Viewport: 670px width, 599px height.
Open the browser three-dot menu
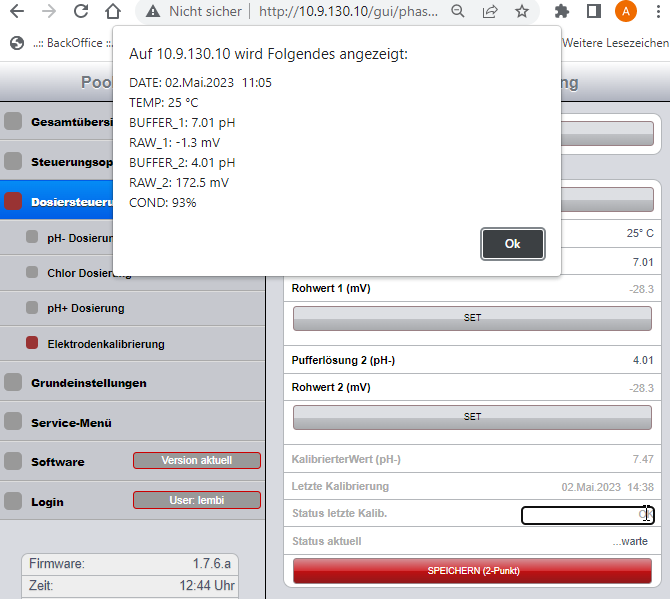(x=658, y=12)
